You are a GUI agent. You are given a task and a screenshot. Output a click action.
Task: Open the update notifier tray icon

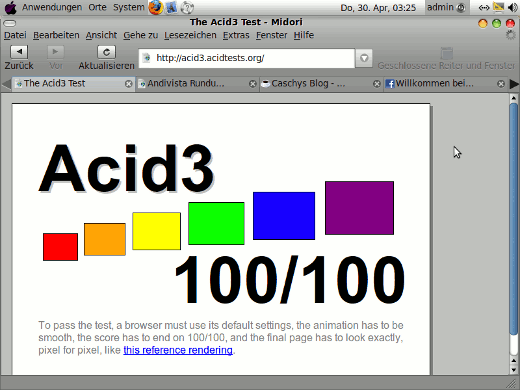499,7
